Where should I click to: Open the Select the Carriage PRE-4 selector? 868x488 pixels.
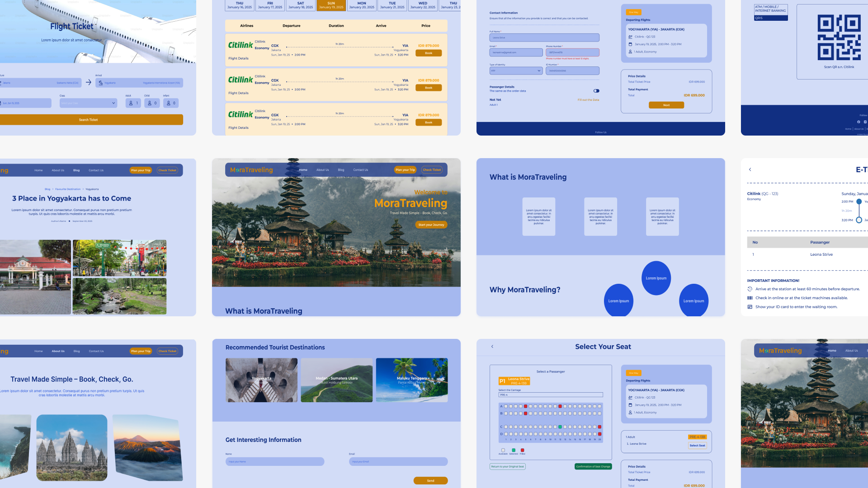coord(551,395)
